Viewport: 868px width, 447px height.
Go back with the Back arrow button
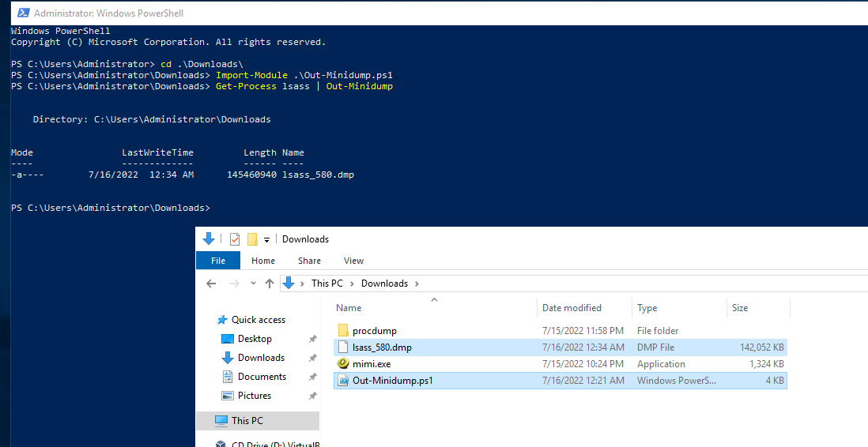click(x=211, y=284)
